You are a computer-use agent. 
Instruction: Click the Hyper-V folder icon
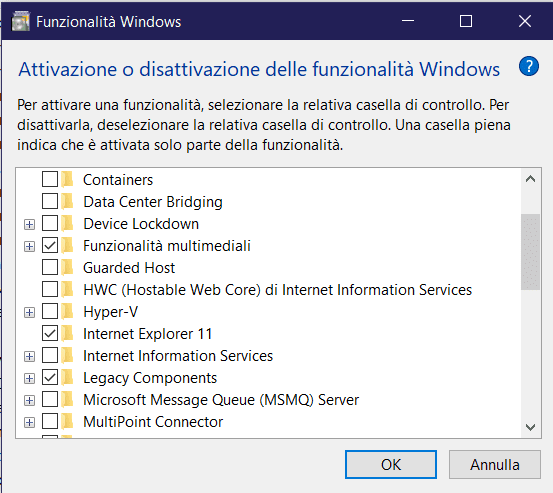(x=67, y=311)
